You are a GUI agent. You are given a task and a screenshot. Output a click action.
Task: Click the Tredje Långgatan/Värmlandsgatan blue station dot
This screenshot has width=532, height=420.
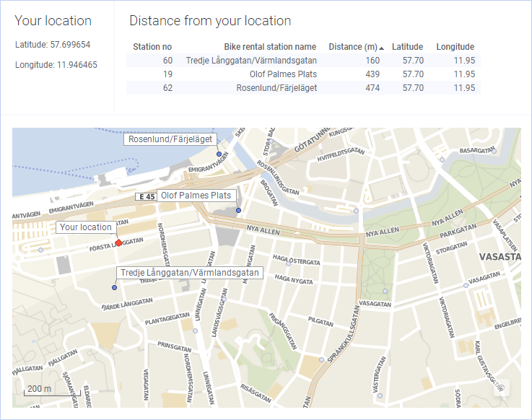point(114,288)
